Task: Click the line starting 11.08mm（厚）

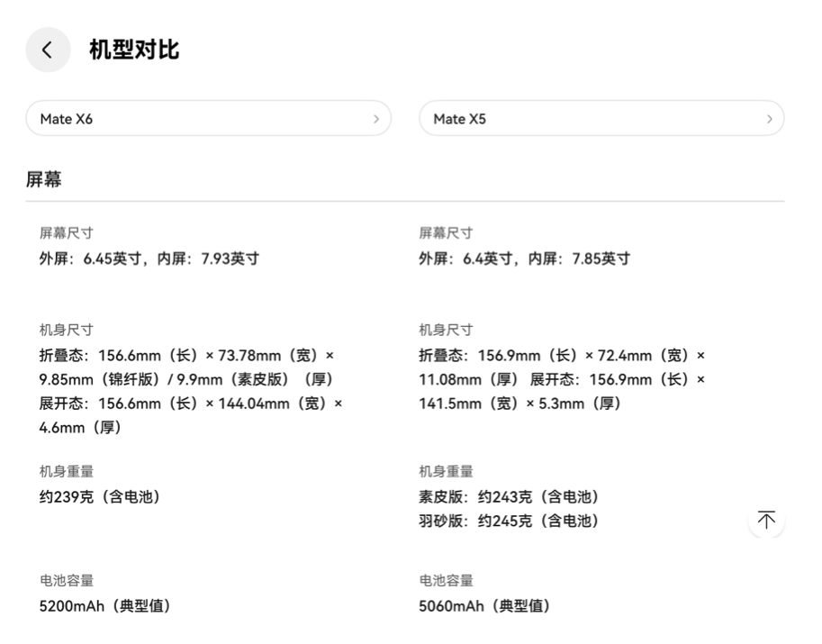Action: pos(562,380)
